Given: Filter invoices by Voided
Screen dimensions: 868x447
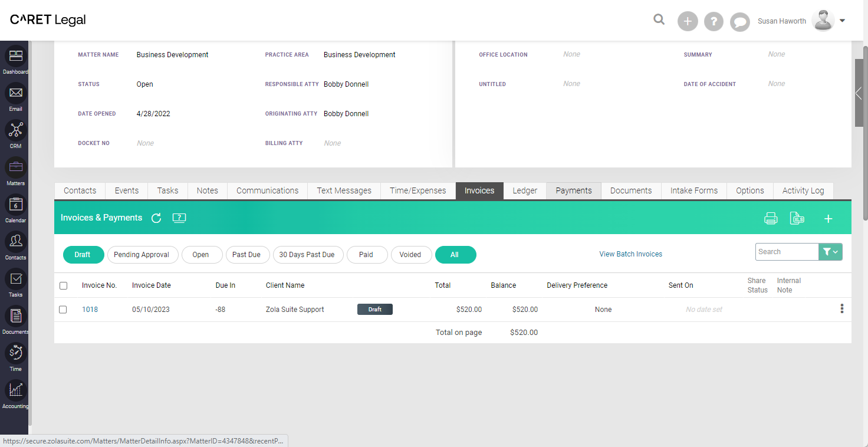Looking at the screenshot, I should click(410, 255).
